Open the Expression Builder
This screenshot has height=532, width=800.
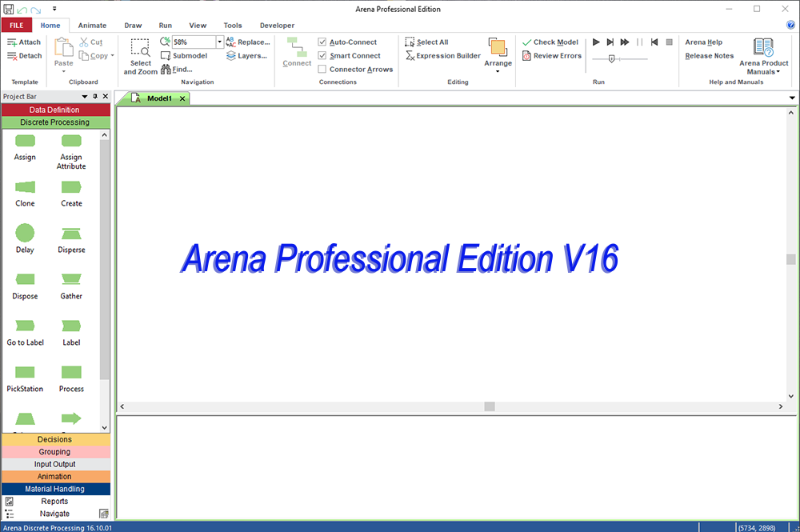pyautogui.click(x=449, y=56)
